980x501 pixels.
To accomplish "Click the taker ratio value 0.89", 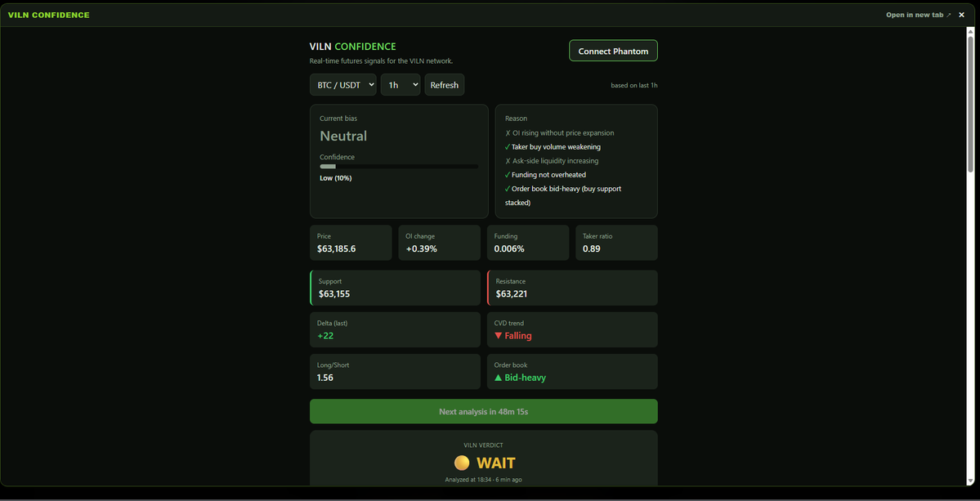I will tap(592, 248).
